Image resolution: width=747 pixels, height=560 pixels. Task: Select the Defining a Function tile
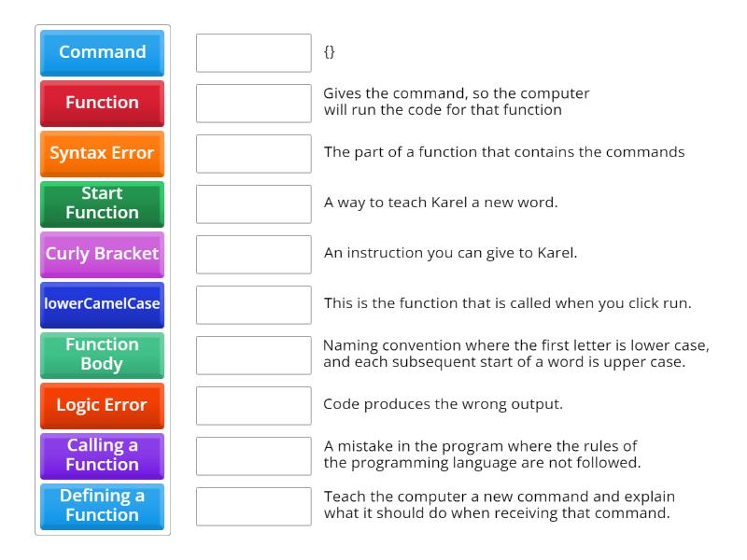[102, 506]
